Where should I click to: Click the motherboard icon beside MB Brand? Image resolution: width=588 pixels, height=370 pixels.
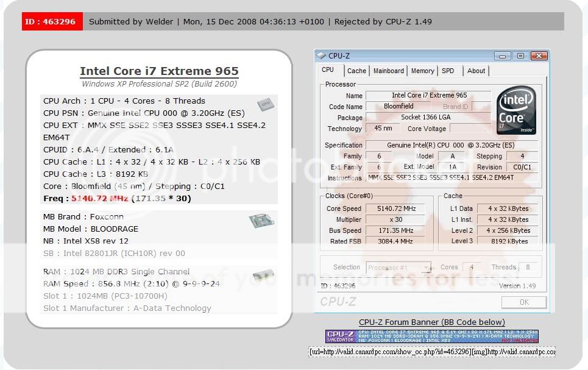coord(261,221)
